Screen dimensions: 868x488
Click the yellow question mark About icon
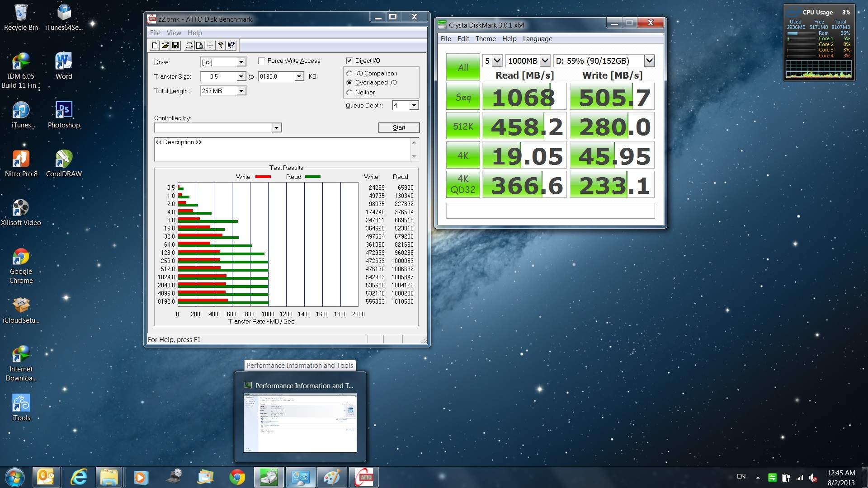click(x=220, y=45)
